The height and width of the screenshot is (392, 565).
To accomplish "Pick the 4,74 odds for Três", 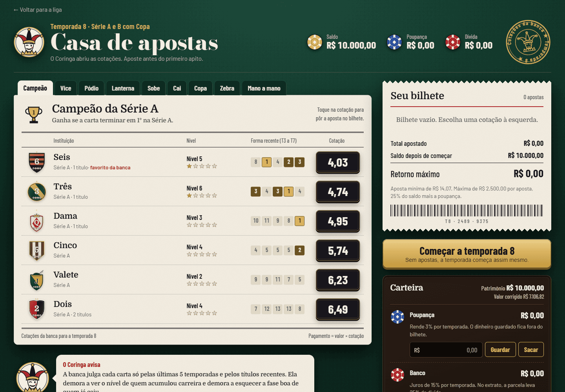I will [338, 192].
